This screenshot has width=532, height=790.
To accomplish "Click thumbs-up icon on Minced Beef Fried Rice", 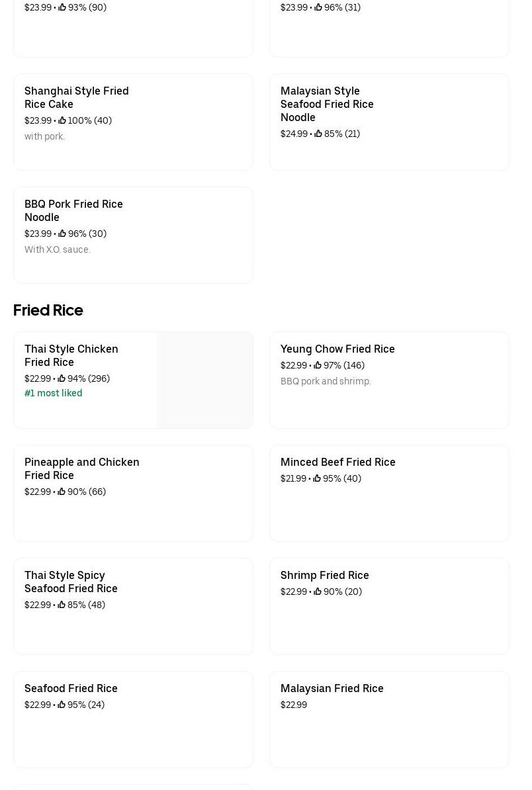I will (317, 478).
